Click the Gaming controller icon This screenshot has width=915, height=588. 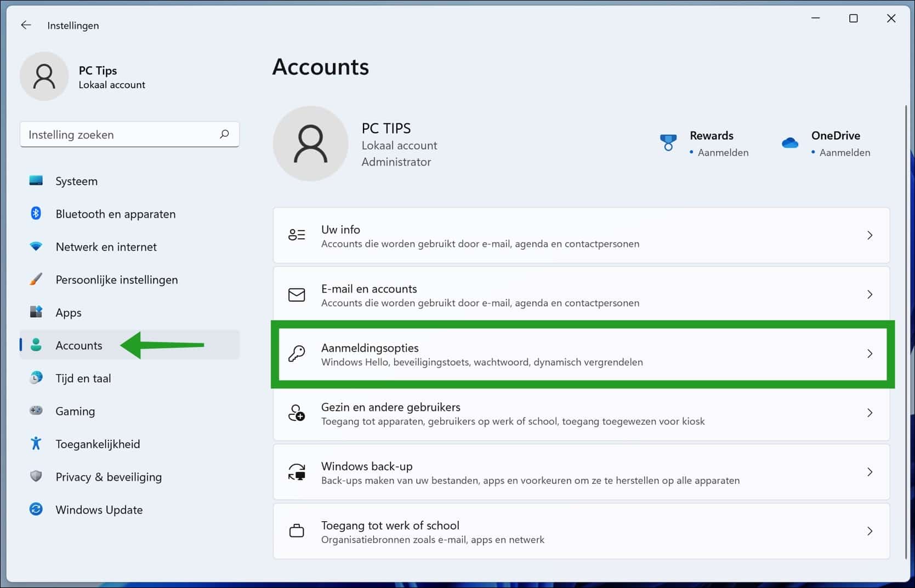click(x=36, y=410)
